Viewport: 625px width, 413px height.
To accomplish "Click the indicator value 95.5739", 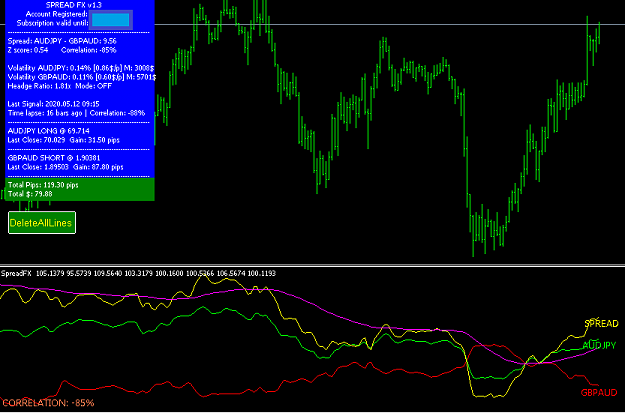I will tap(81, 273).
